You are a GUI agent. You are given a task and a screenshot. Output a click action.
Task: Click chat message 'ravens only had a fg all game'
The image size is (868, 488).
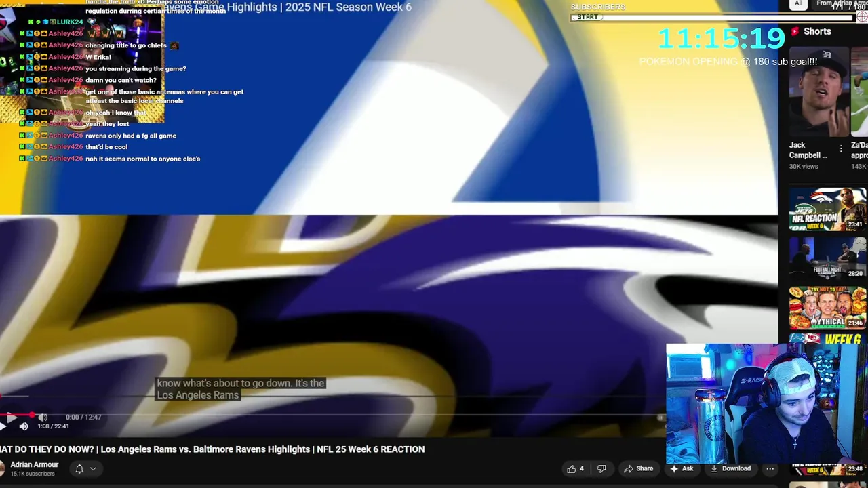[131, 136]
